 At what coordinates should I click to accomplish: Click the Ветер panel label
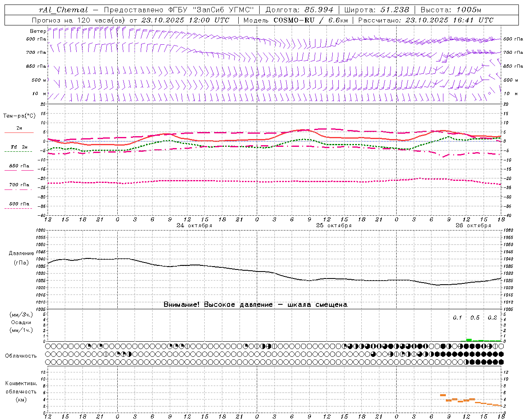coord(38,31)
